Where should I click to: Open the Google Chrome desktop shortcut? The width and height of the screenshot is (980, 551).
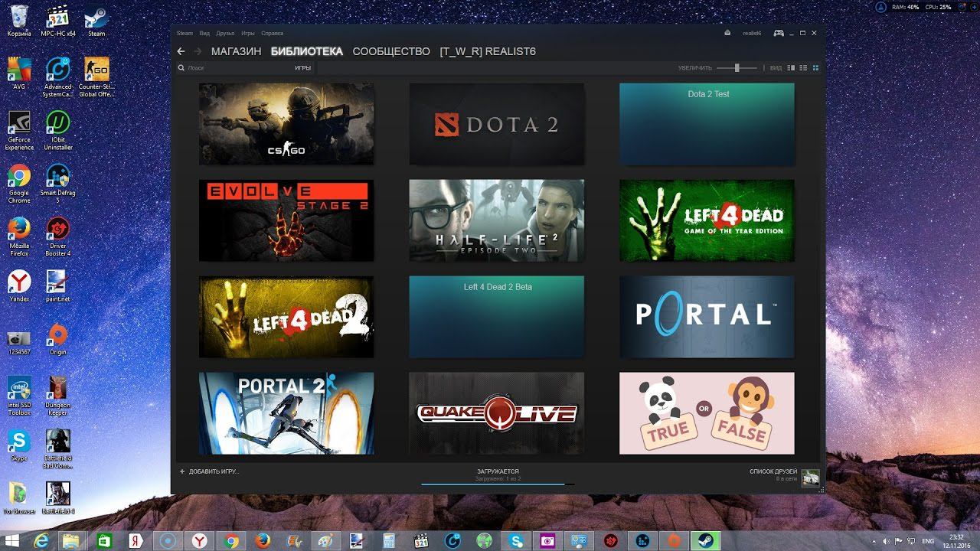coord(19,184)
